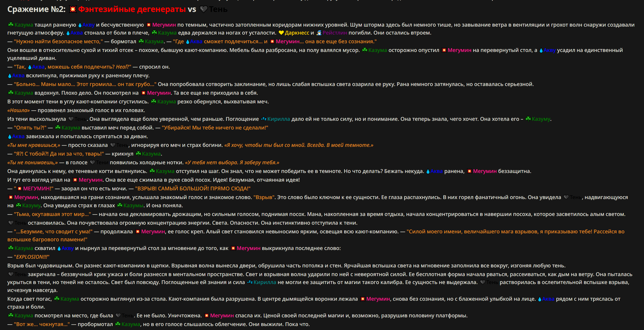Click the purple name 'Рейстлин'
644x330 pixels.
335,33
